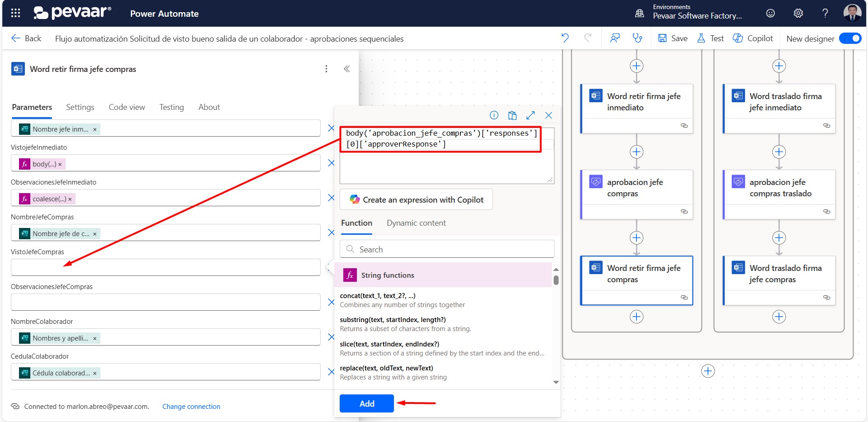Image resolution: width=868 pixels, height=422 pixels.
Task: Go back with the Back arrow
Action: point(26,38)
